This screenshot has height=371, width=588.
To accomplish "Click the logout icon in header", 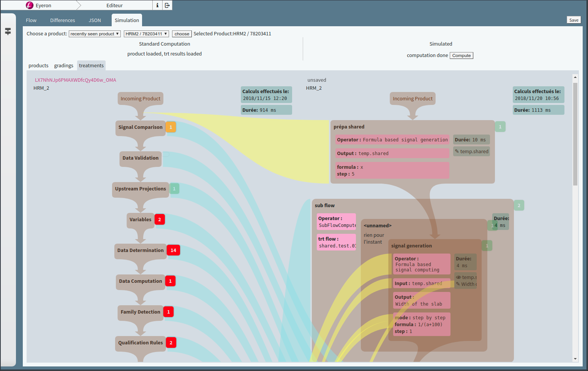I will click(168, 5).
